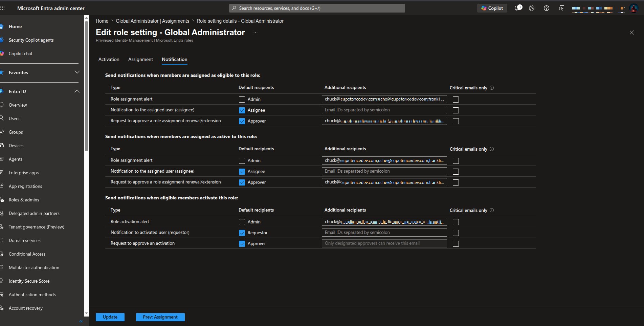The image size is (644, 326).
Task: Uncheck Approver in the eligible section
Action: click(242, 121)
